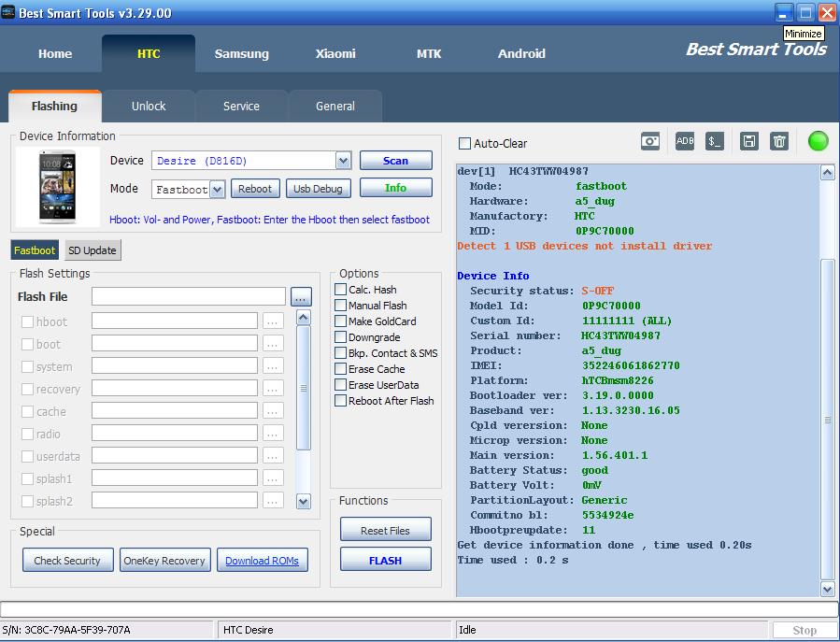Image resolution: width=840 pixels, height=642 pixels.
Task: Check Erase Cache option
Action: click(x=340, y=369)
